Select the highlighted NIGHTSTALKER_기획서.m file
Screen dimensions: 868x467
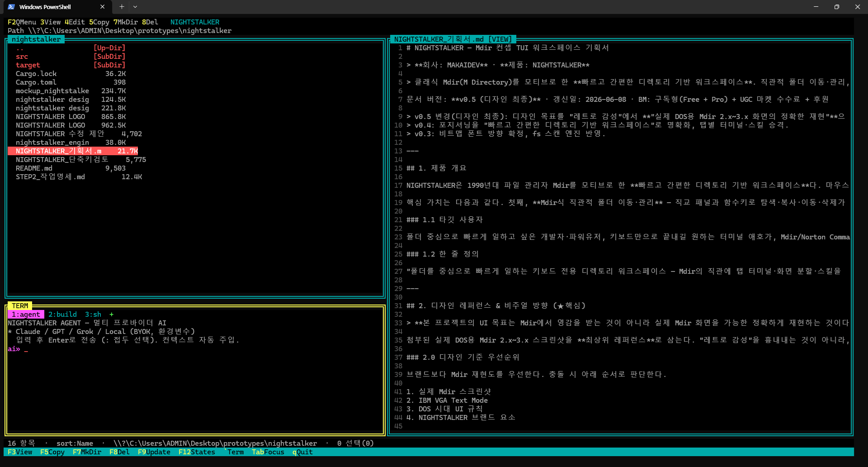pos(73,151)
